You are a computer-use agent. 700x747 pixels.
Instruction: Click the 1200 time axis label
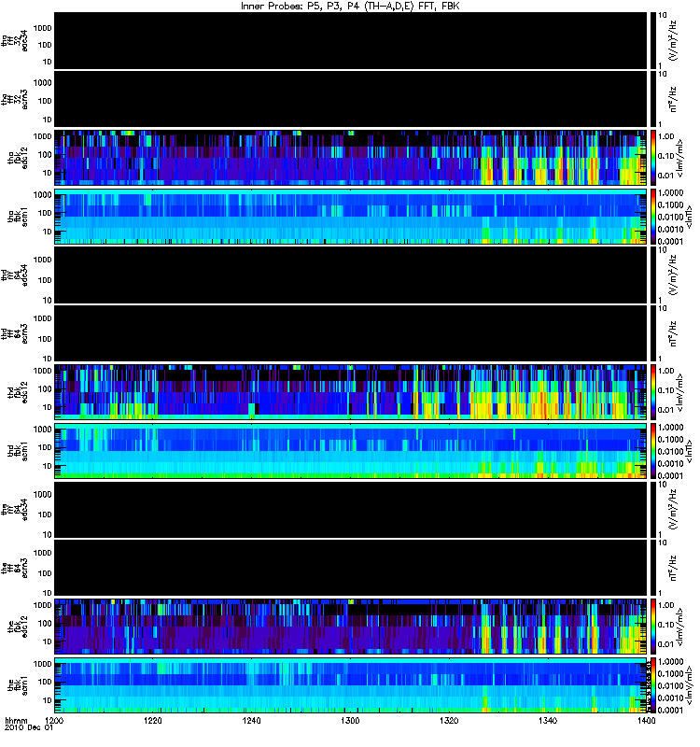[x=54, y=721]
